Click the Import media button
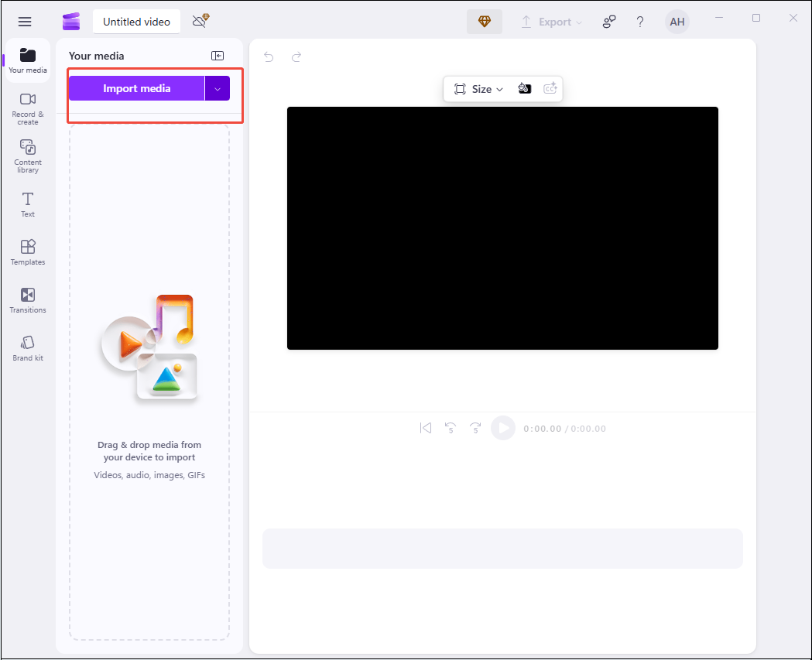The image size is (812, 660). 138,88
